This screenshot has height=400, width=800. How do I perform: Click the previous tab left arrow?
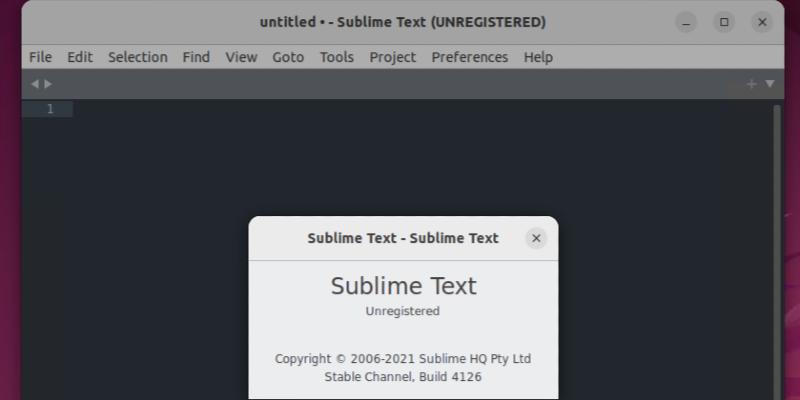tap(35, 84)
